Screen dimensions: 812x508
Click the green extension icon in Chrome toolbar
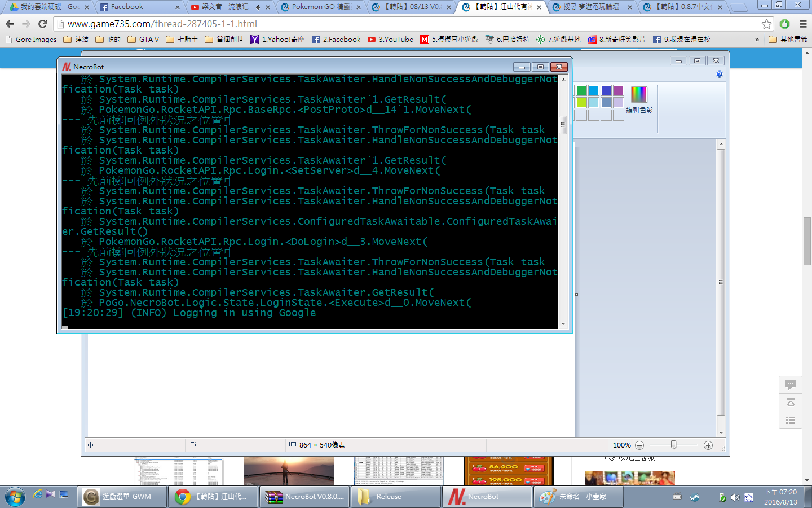pyautogui.click(x=784, y=24)
